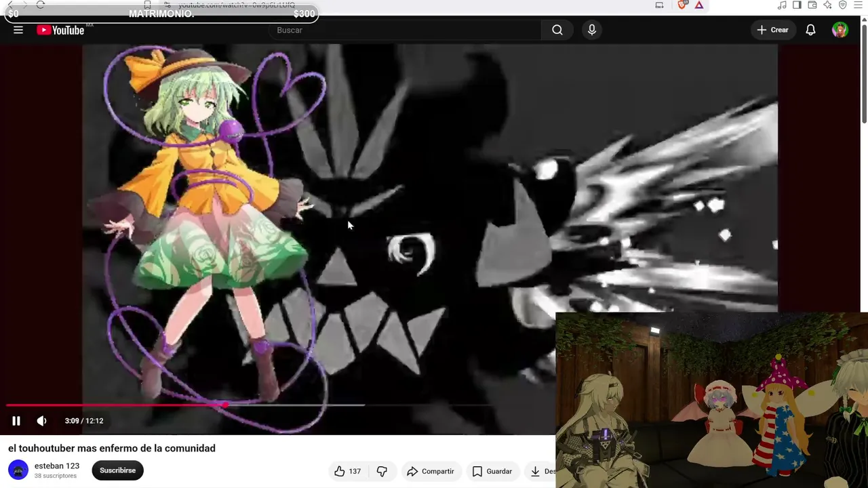Viewport: 868px width, 488px height.
Task: Click the webcam overlay showing VR avatars
Action: pos(712,401)
